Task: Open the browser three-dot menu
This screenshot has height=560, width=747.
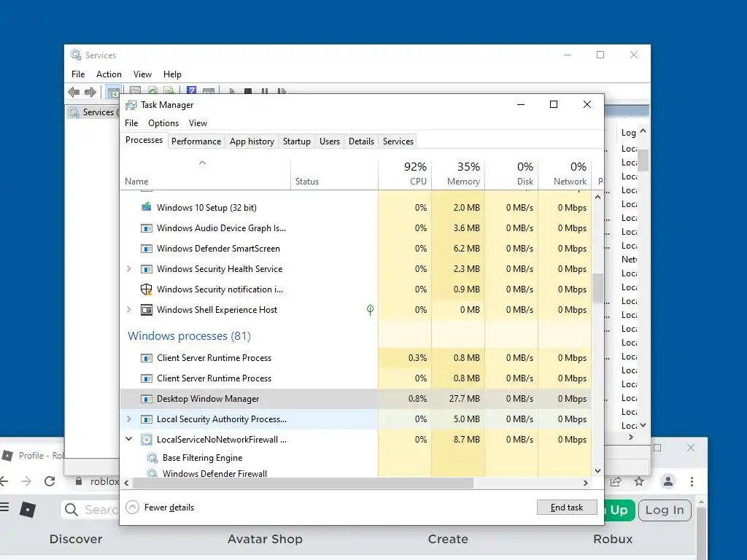Action: pyautogui.click(x=692, y=481)
